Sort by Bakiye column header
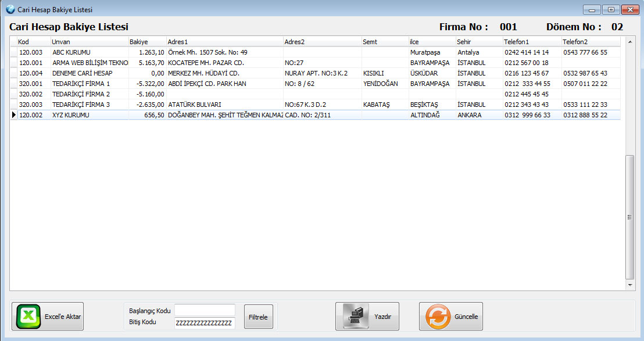 point(148,42)
